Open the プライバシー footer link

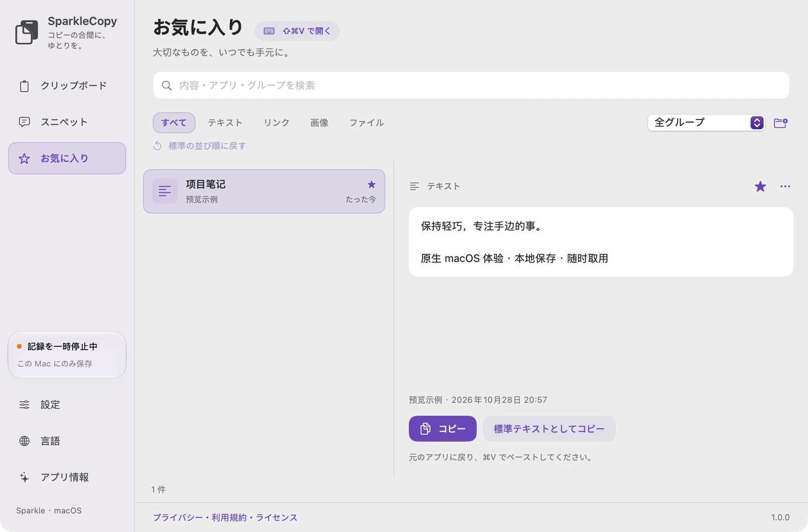tap(178, 518)
